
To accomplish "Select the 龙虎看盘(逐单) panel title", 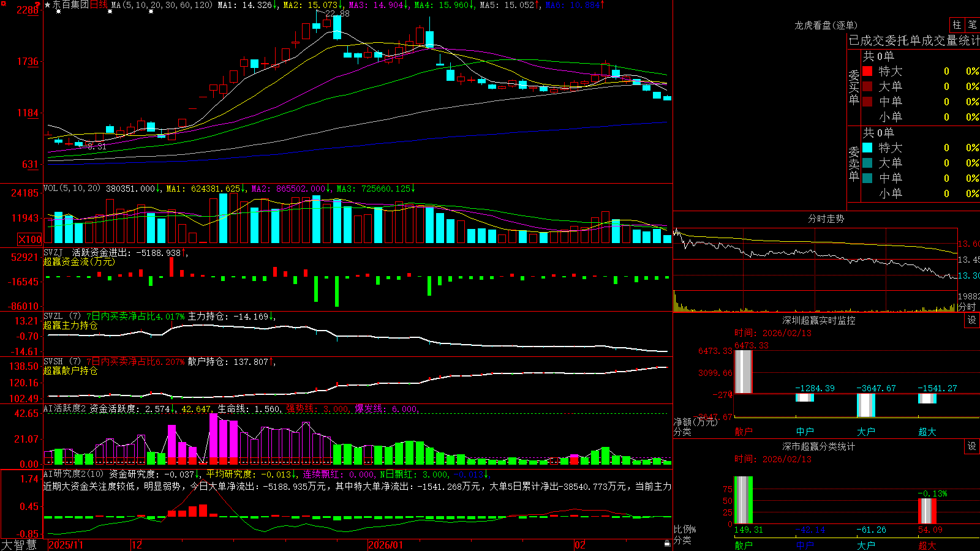I will (826, 25).
